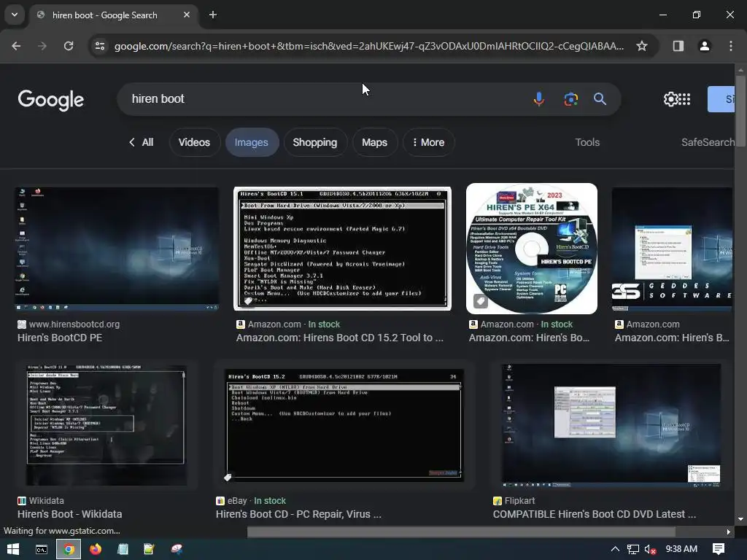Switch to the Shopping tab
This screenshot has width=747, height=560.
[x=315, y=142]
